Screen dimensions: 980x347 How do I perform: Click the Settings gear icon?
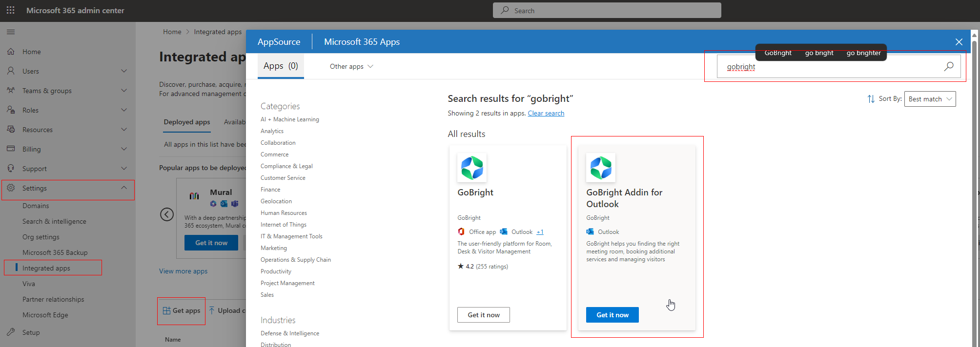pos(11,188)
